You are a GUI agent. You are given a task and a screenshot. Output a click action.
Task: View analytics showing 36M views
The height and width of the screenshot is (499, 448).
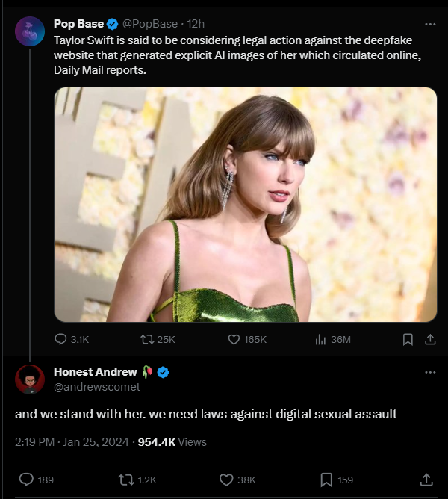tap(321, 339)
